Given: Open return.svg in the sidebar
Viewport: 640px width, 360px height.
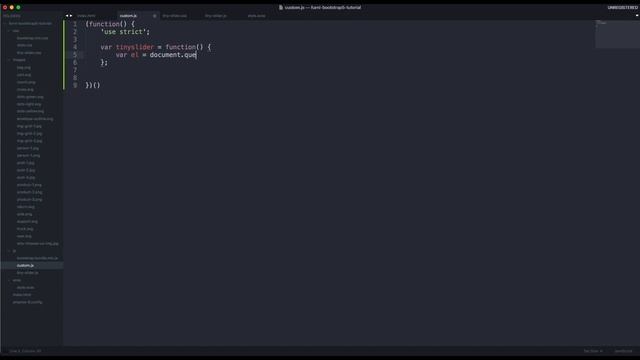Looking at the screenshot, I should tap(26, 207).
